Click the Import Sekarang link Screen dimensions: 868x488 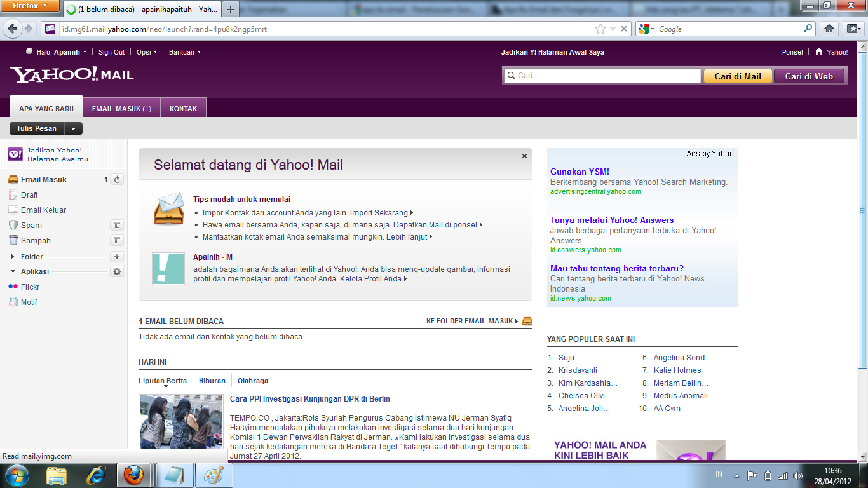point(379,213)
